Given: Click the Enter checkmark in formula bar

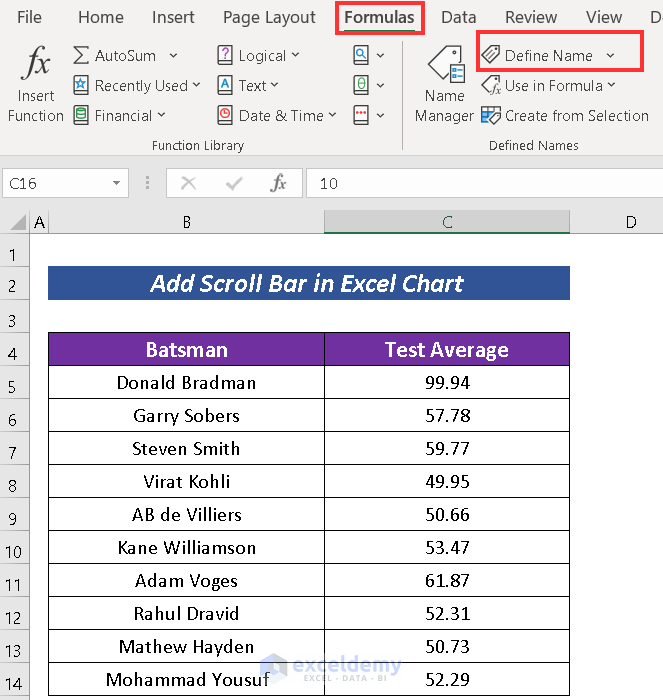Looking at the screenshot, I should (x=234, y=183).
